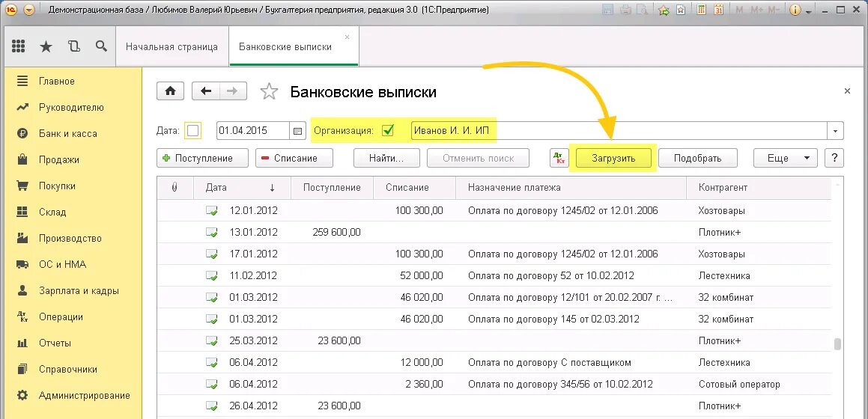Click the print icon in the title bar
This screenshot has height=419, width=868.
click(x=626, y=10)
